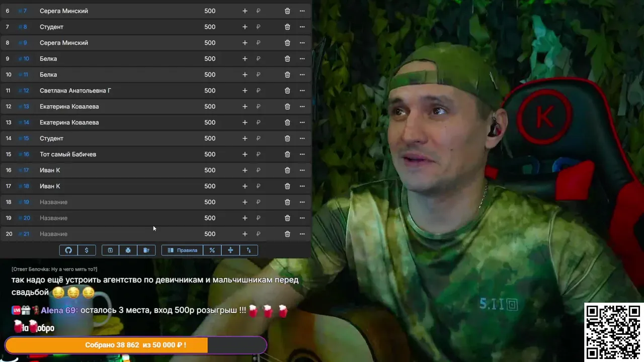Screen dimensions: 644x362
Task: Delete row 10 Белка with its trash icon
Action: [x=287, y=74]
